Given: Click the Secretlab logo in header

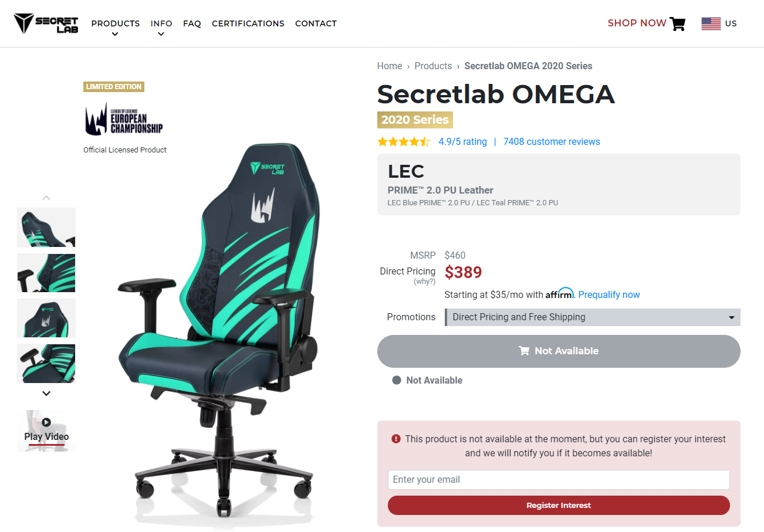Looking at the screenshot, I should click(46, 23).
